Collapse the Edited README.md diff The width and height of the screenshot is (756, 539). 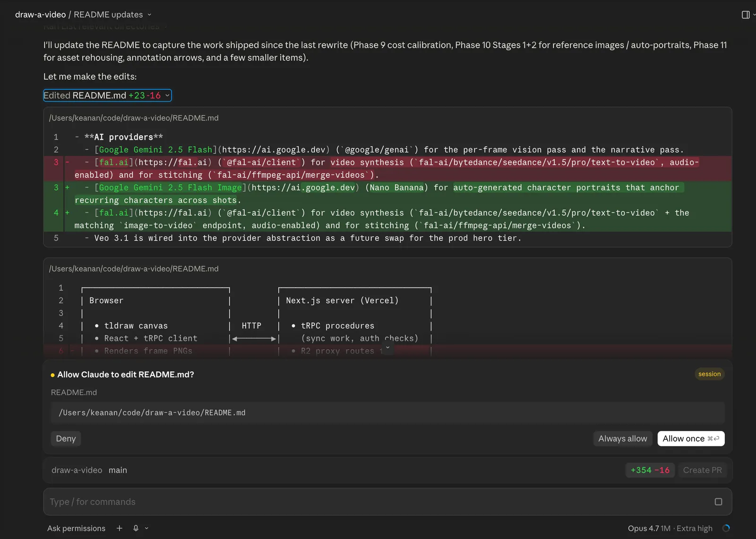point(107,96)
